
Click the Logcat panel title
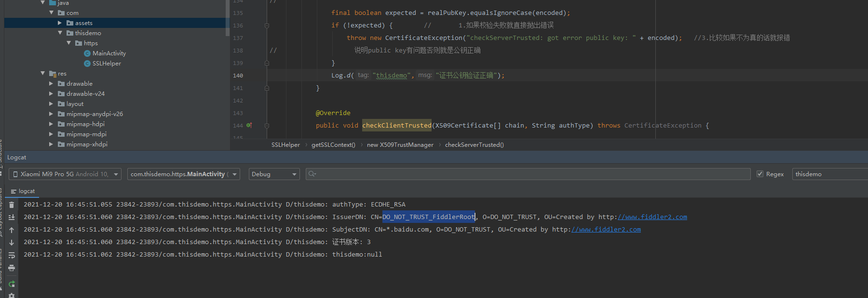point(17,157)
